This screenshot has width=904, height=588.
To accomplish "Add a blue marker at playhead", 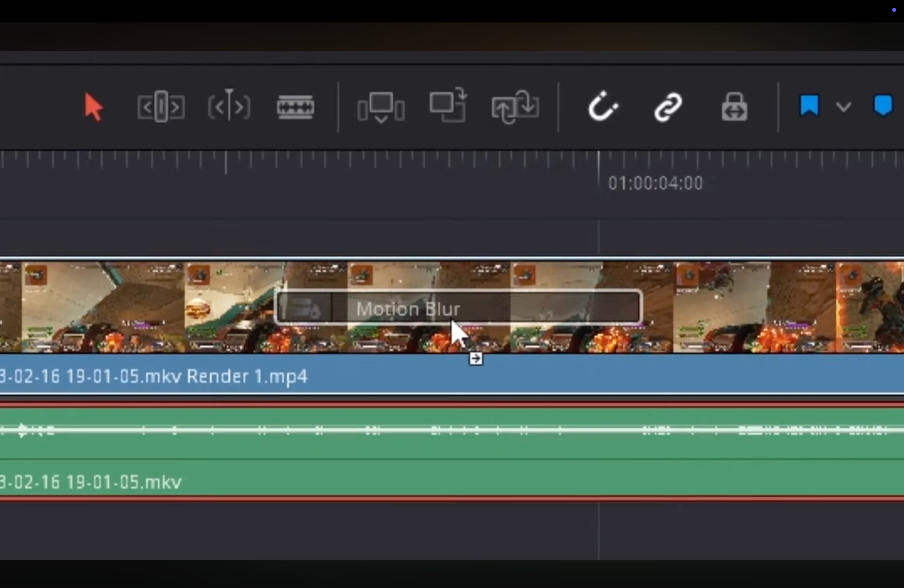I will point(883,105).
